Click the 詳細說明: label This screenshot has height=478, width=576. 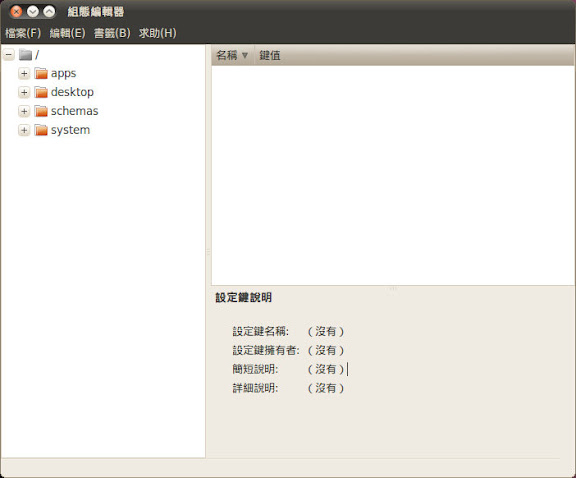pyautogui.click(x=255, y=388)
